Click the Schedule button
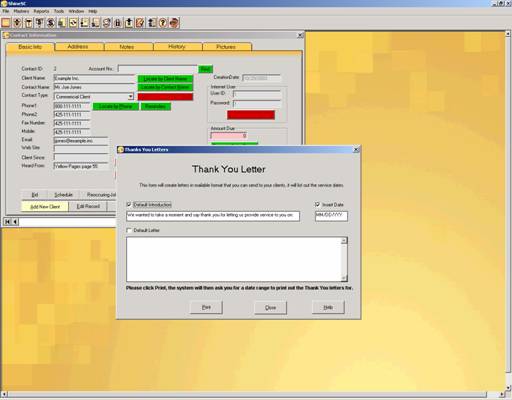Image resolution: width=512 pixels, height=400 pixels. click(63, 195)
